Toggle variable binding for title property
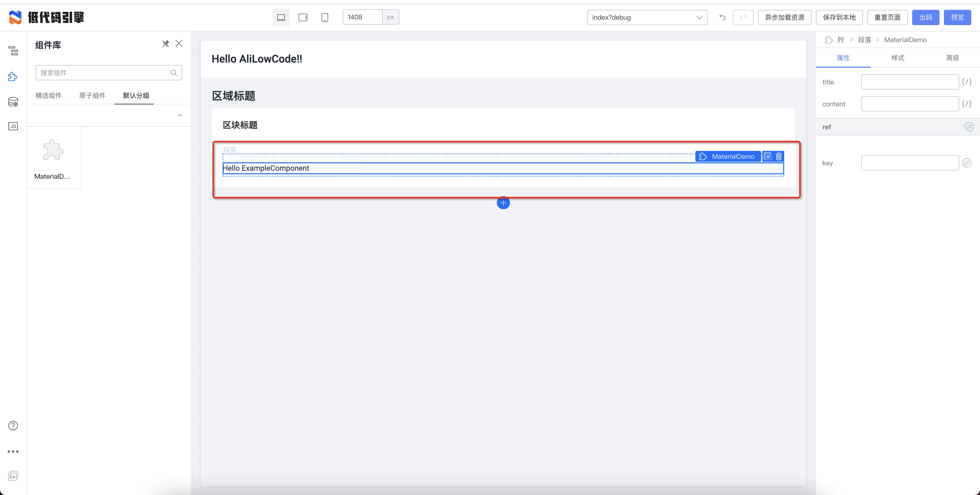This screenshot has width=980, height=495. click(967, 82)
